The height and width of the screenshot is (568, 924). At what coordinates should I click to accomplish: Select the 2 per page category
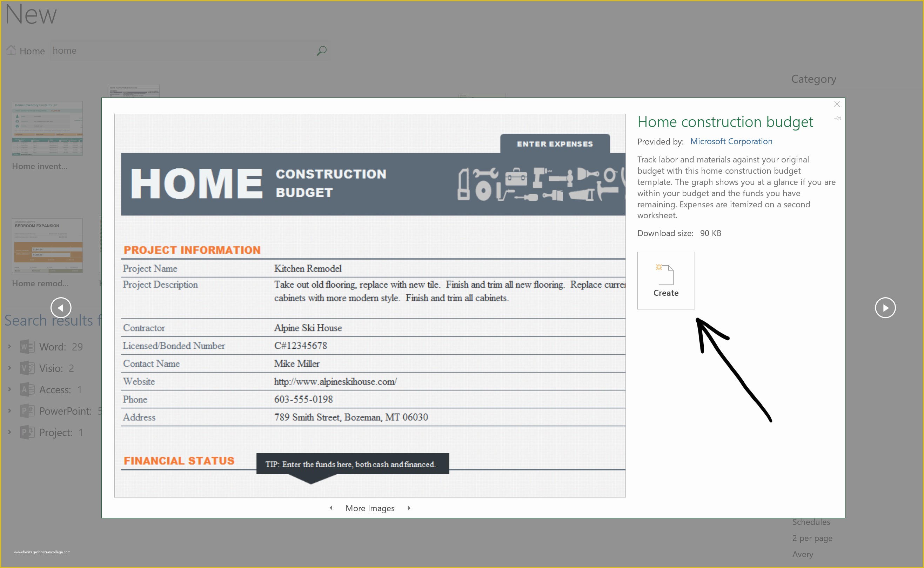pyautogui.click(x=812, y=538)
